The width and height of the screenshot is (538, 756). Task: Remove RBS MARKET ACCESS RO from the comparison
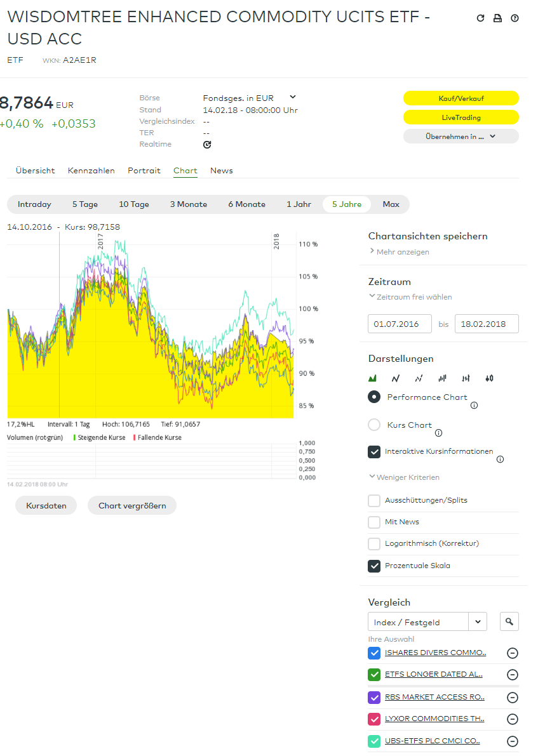pos(513,698)
